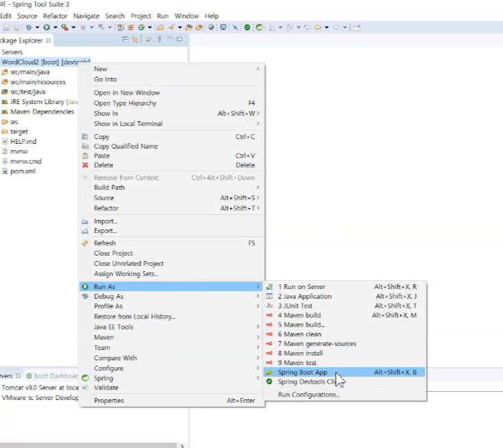
Task: Expand the Maven submenu
Action: pos(171,337)
